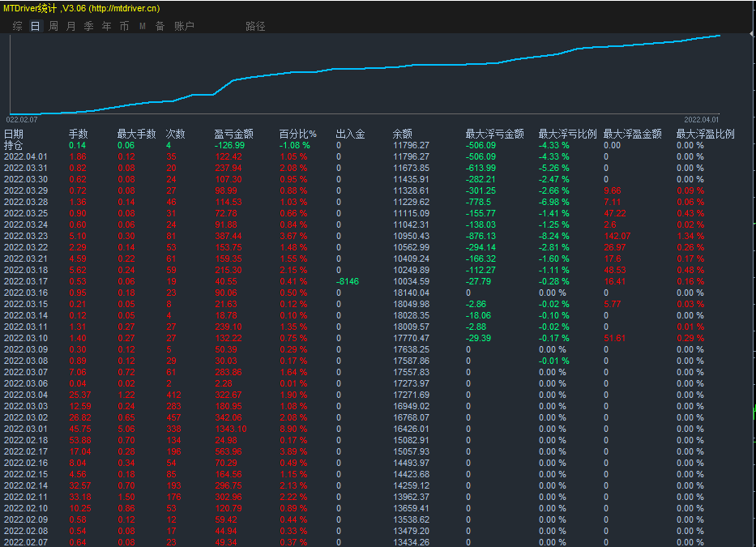This screenshot has height=547, width=756.
Task: Open the 年 yearly statistics
Action: pos(107,26)
